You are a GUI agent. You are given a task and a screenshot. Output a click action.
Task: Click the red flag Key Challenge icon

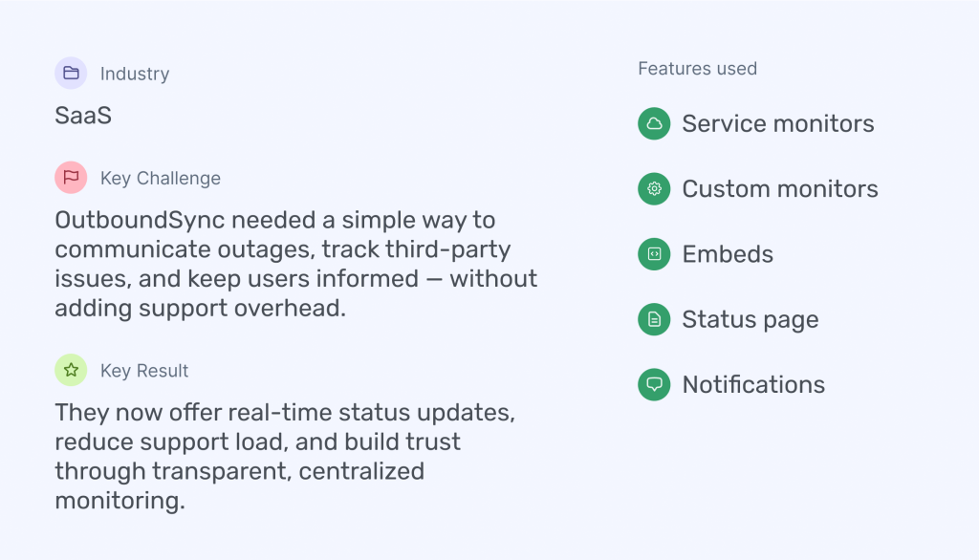click(x=71, y=178)
